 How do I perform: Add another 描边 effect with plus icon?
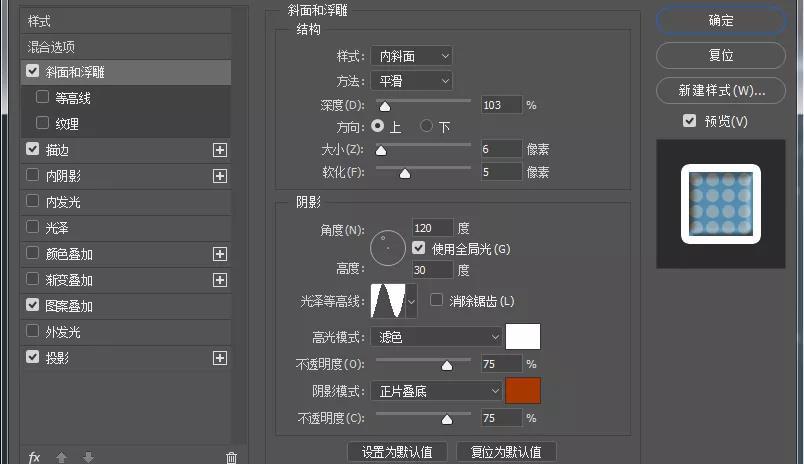[x=220, y=150]
